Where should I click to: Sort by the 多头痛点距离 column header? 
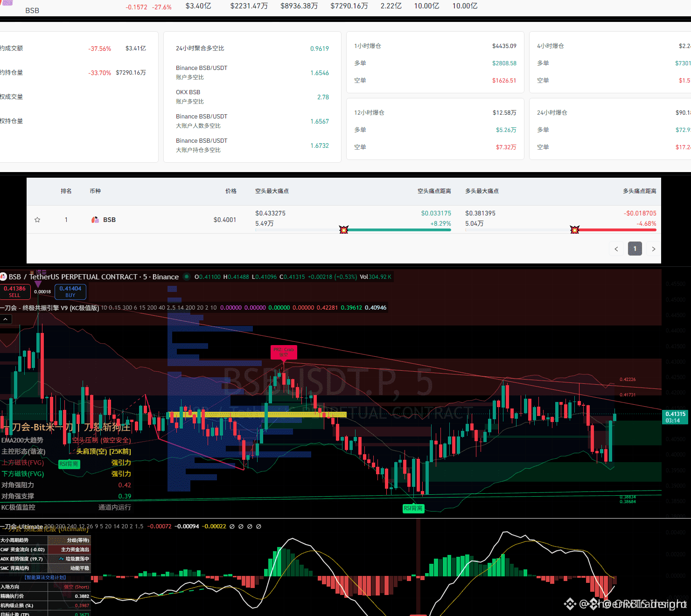[x=640, y=191]
